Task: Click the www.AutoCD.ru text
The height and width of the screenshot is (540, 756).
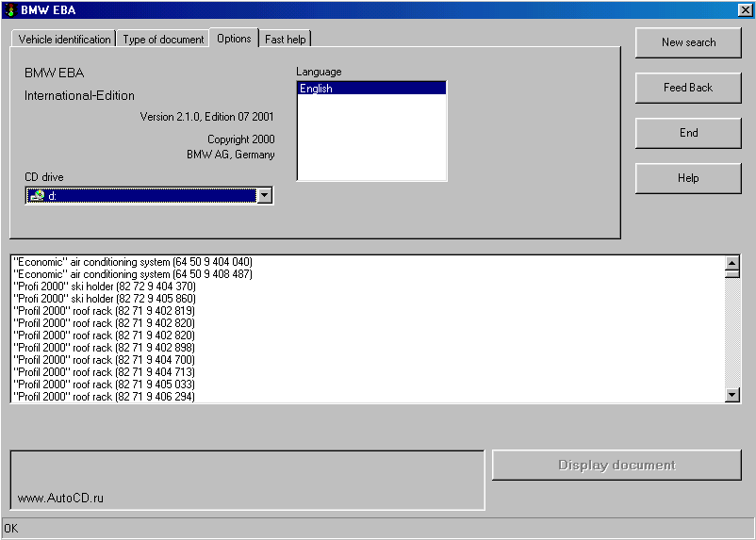Action: click(60, 498)
